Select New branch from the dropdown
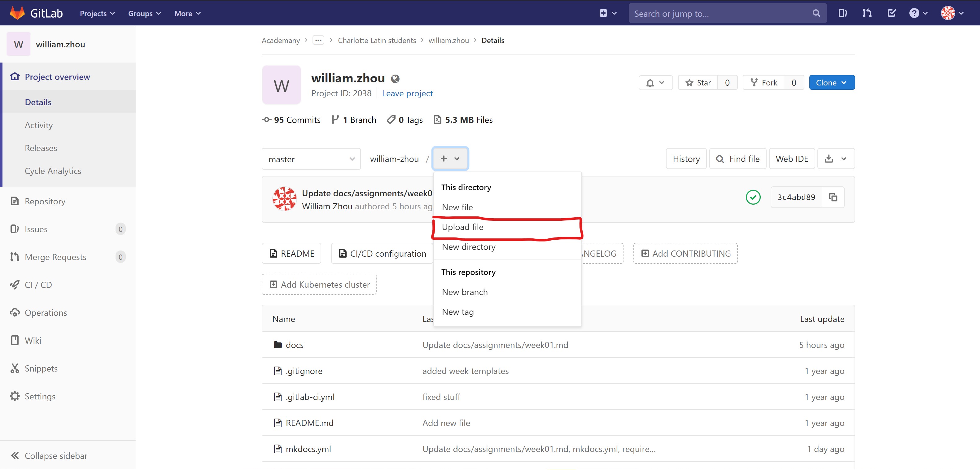The image size is (980, 470). coord(507,292)
